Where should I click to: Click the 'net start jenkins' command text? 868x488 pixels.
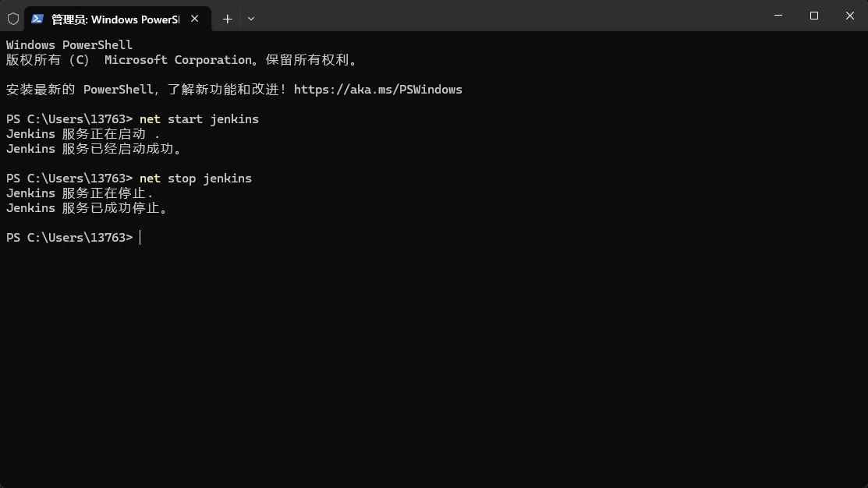(199, 119)
